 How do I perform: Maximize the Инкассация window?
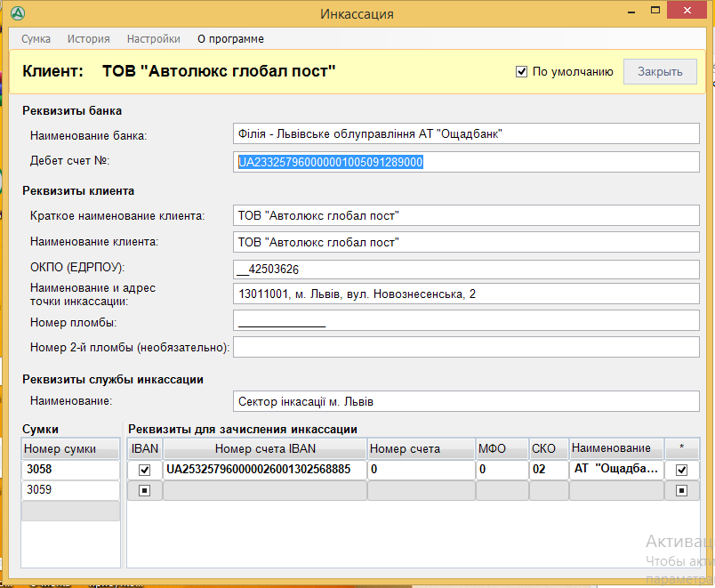[655, 10]
